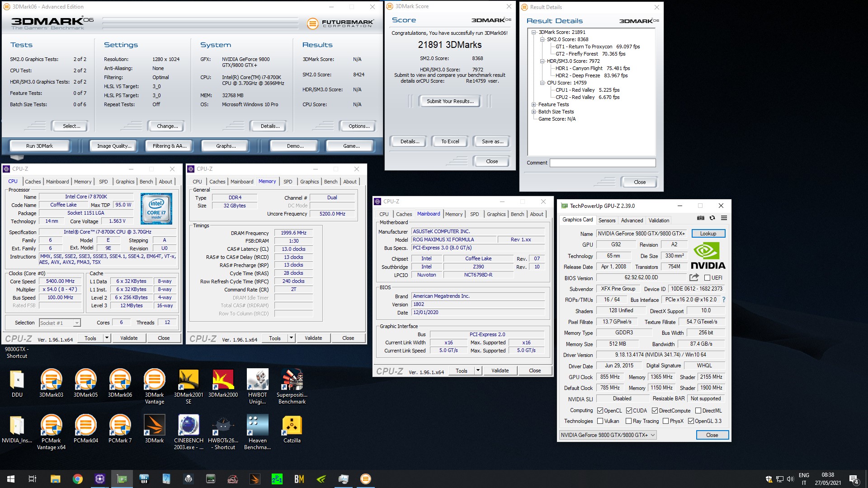868x488 pixels.
Task: Select the Heaven Benchmark desktop icon
Action: 258,432
